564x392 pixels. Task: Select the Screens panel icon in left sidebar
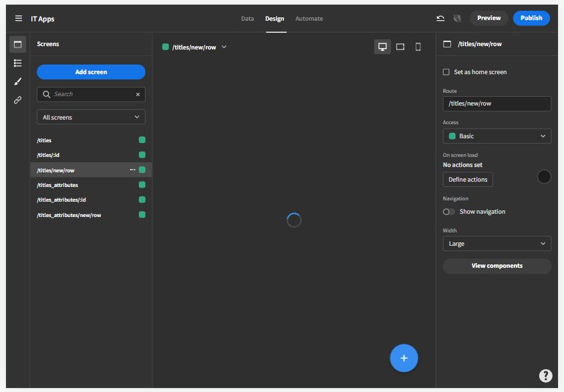17,44
